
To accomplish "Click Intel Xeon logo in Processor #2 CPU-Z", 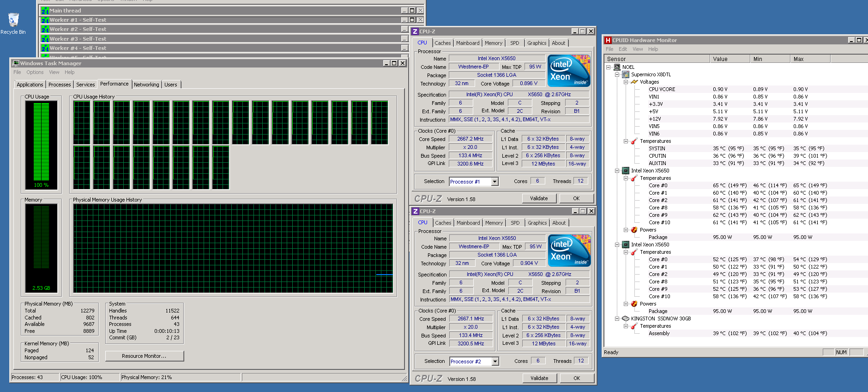I will 569,251.
